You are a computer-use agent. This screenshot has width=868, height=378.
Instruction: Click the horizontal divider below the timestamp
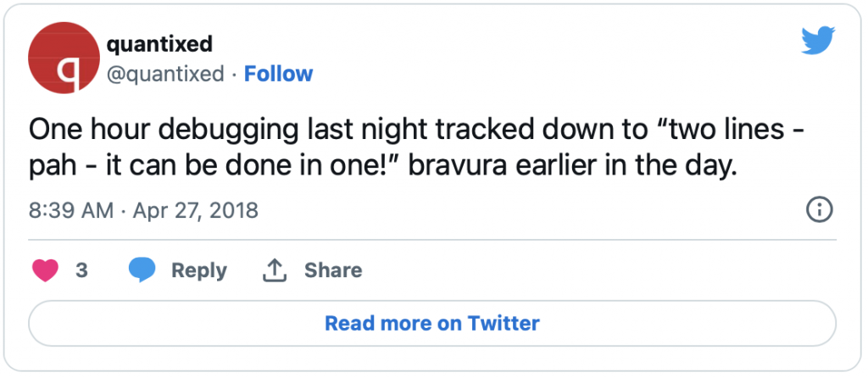pos(431,240)
